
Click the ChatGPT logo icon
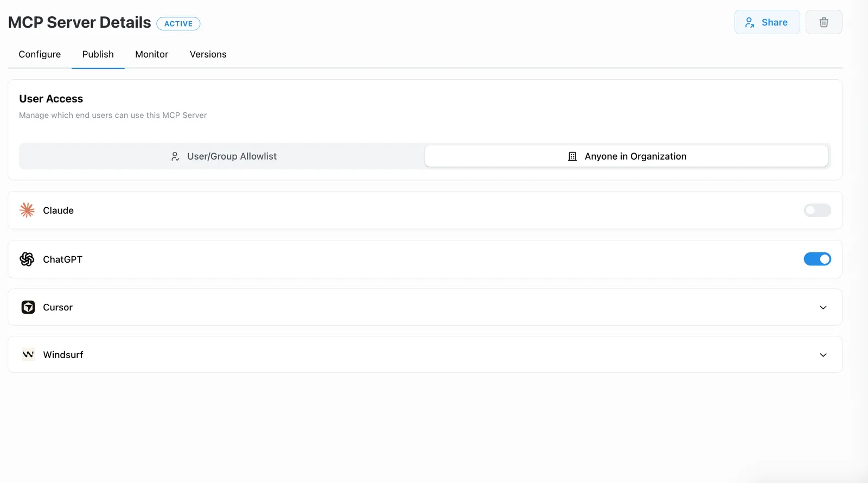(27, 259)
